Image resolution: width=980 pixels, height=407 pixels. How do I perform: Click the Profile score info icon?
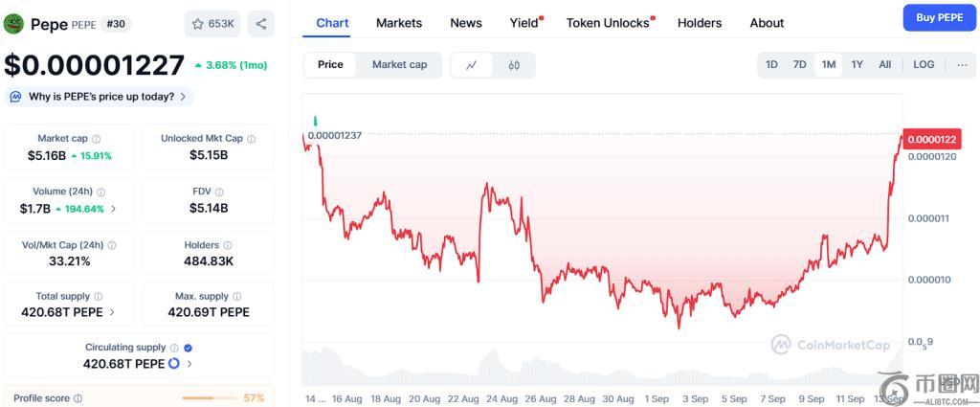(x=78, y=398)
